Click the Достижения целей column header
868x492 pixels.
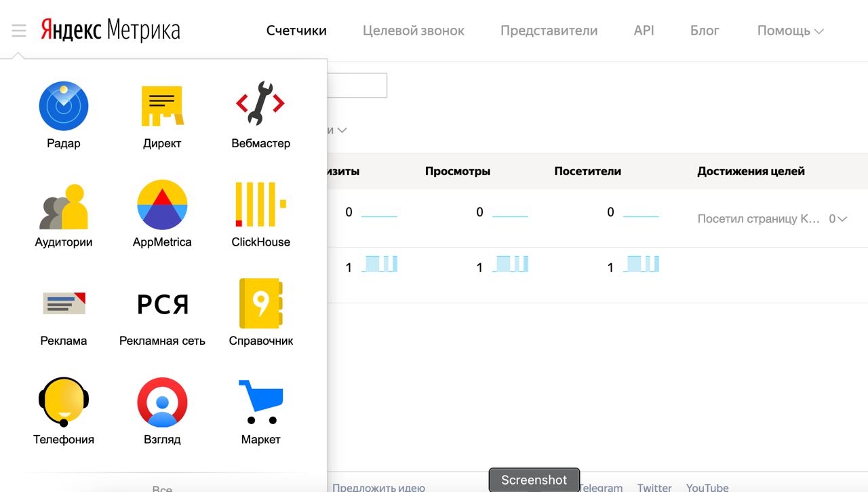pyautogui.click(x=751, y=171)
